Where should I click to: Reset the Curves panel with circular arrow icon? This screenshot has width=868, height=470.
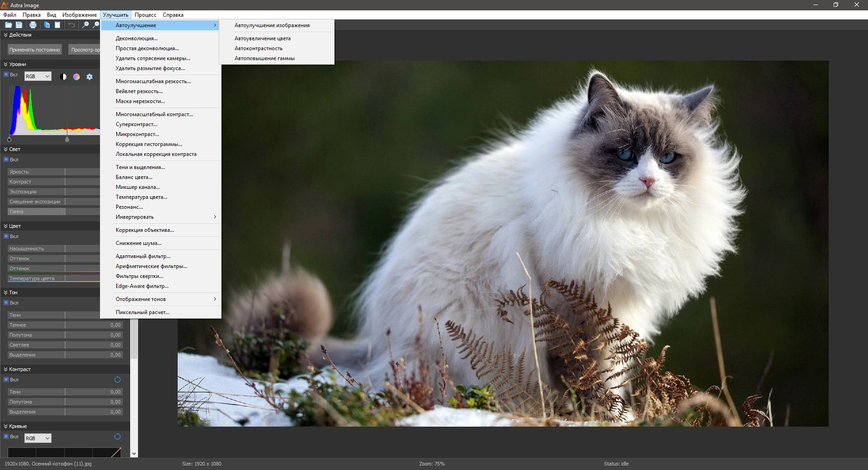click(118, 437)
